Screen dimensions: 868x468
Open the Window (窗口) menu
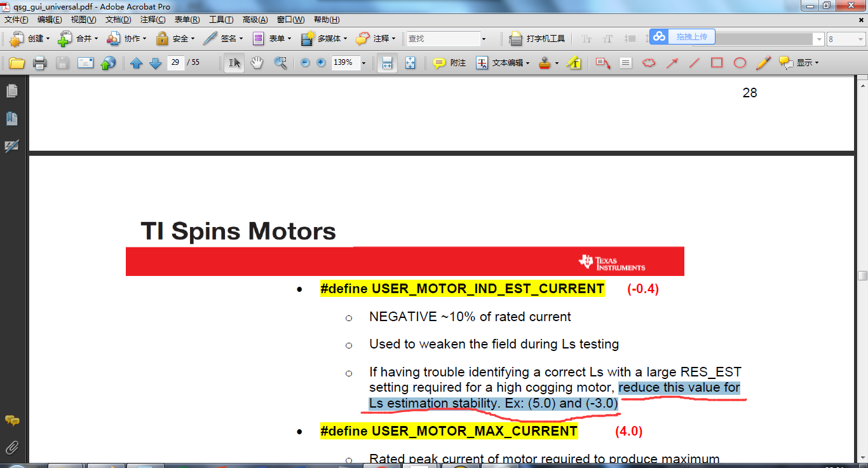point(290,20)
